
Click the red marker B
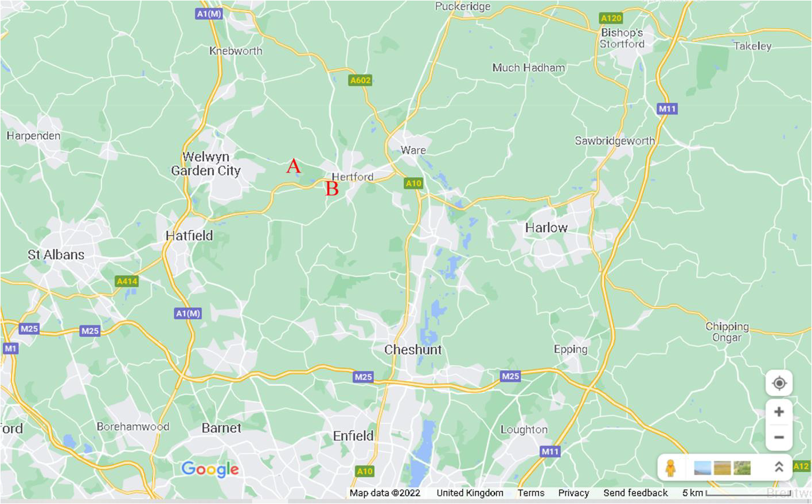pos(332,189)
